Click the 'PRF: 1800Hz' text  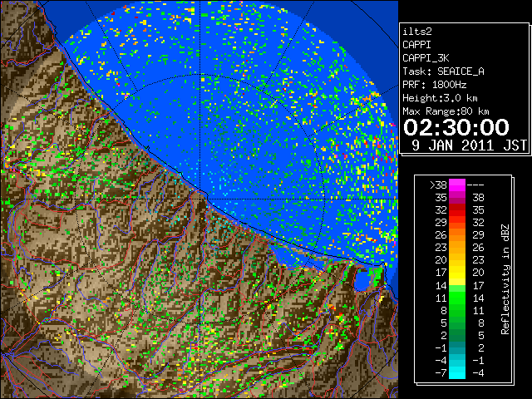point(435,85)
